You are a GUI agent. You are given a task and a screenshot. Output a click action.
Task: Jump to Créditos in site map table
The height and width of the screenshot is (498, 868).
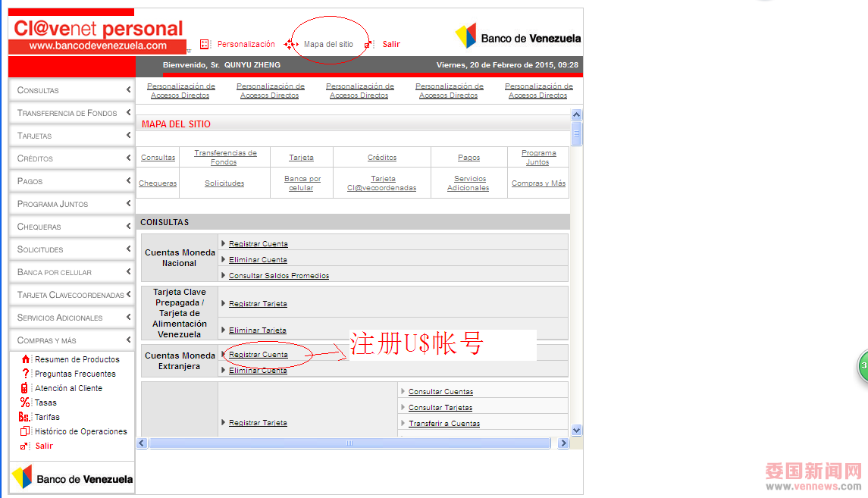pos(382,158)
